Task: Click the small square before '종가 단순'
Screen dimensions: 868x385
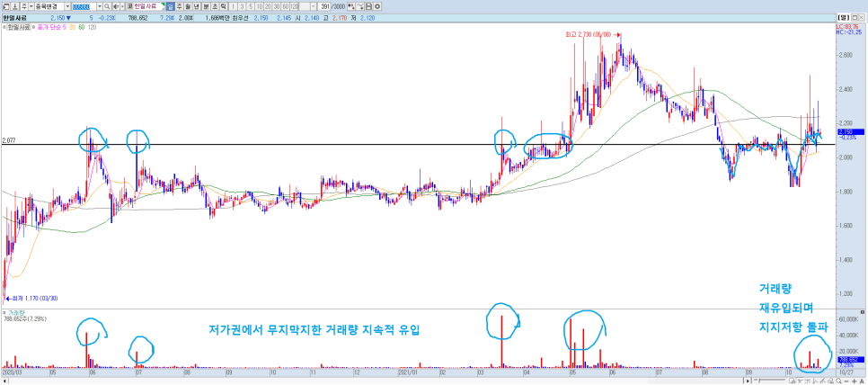Action: click(34, 27)
